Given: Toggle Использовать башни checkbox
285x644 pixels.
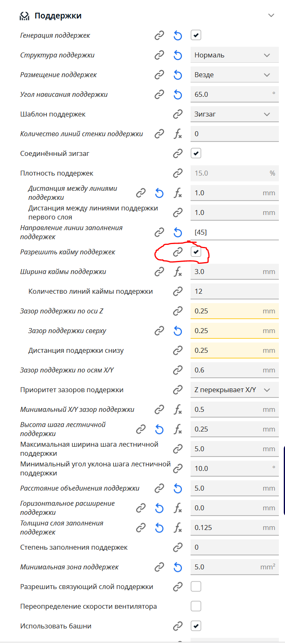Looking at the screenshot, I should 196,626.
